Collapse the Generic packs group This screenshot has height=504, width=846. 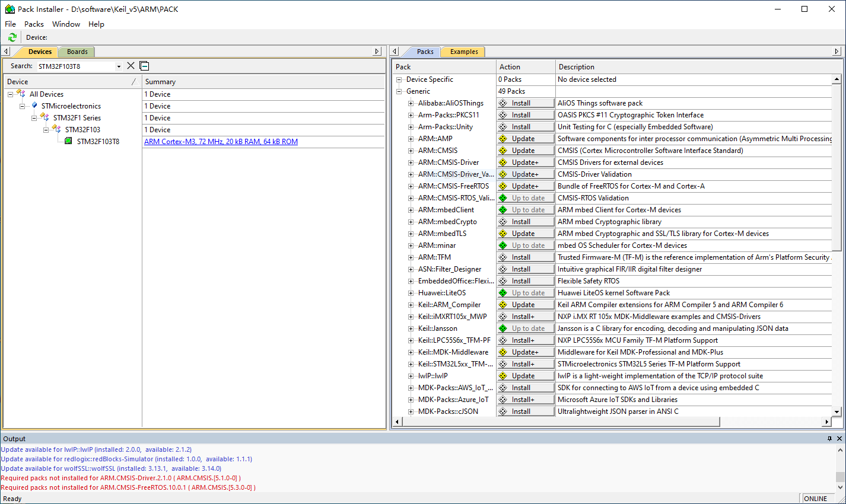click(x=399, y=91)
